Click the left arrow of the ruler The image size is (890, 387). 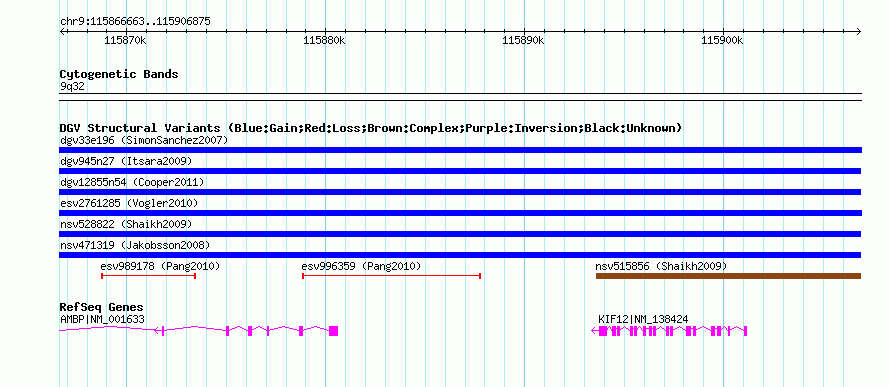[62, 31]
